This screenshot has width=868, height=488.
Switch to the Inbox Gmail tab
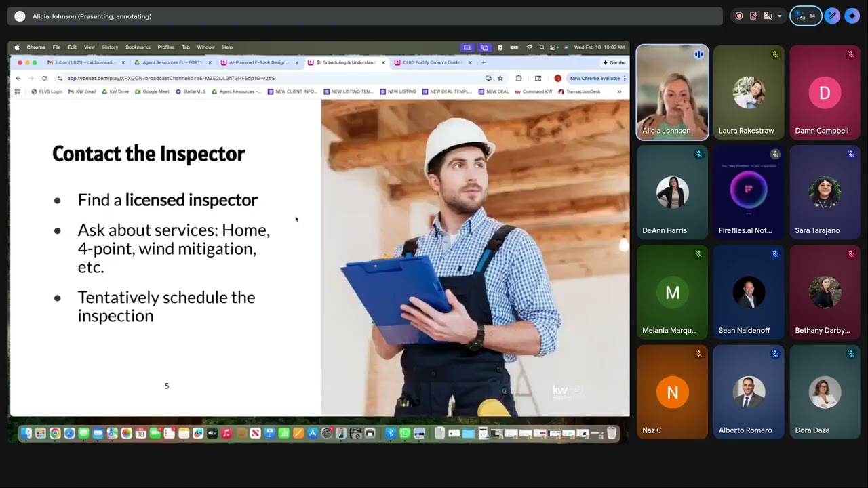click(x=85, y=62)
